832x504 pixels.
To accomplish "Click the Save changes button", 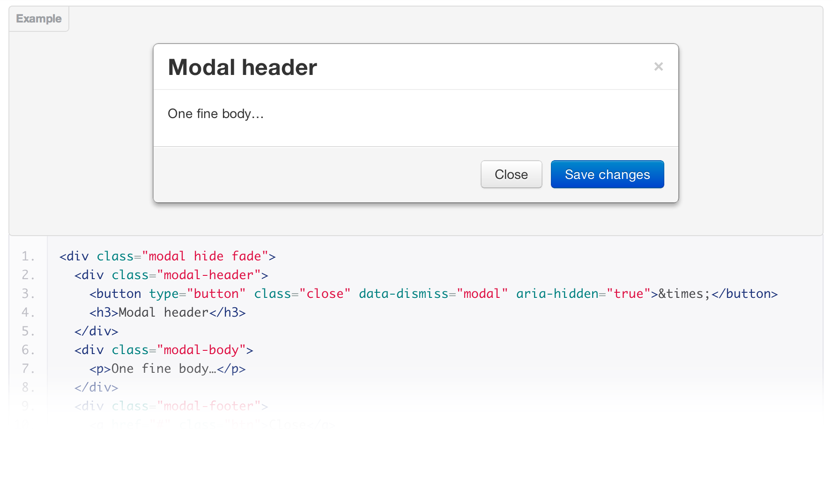I will [607, 174].
